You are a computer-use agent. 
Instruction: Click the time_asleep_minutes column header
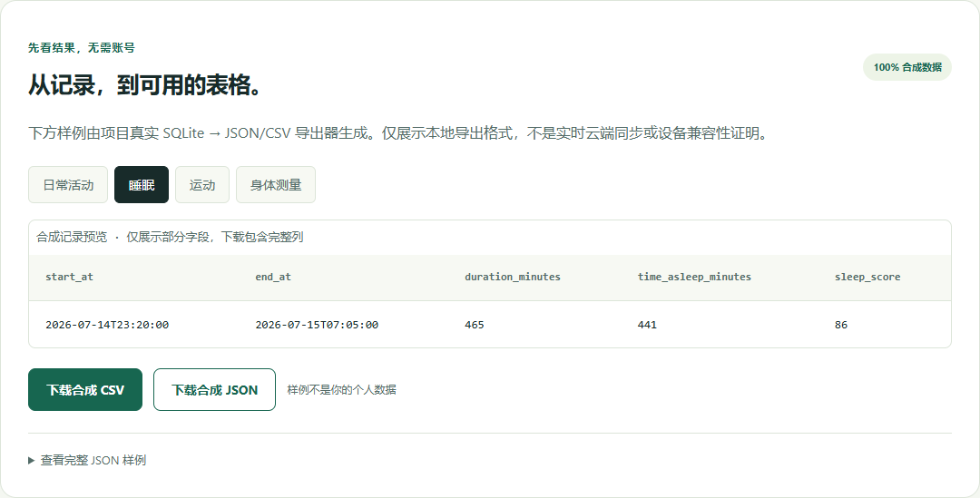(694, 277)
